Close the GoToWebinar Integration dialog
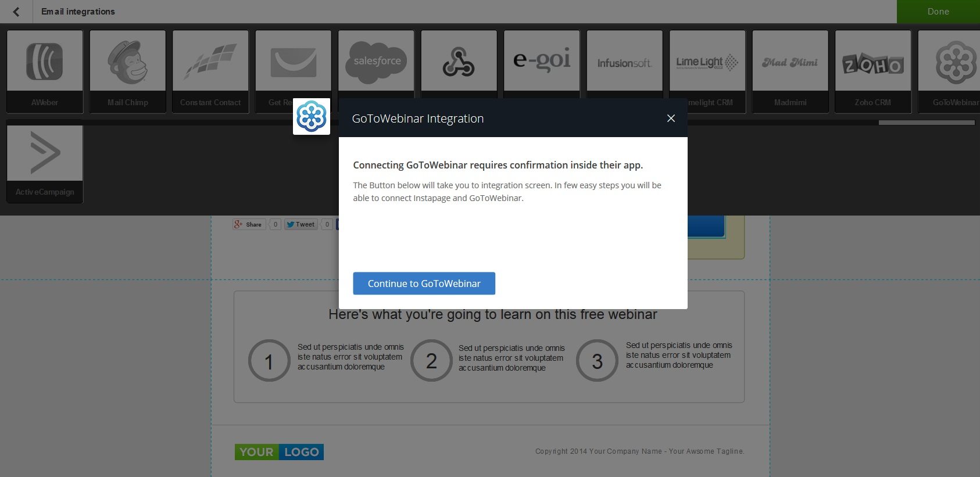 point(671,119)
